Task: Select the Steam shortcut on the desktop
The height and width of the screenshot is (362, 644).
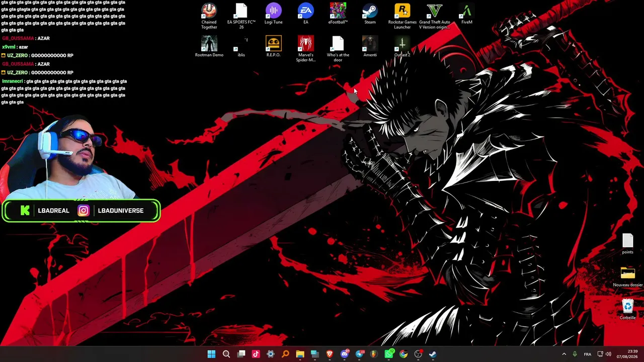Action: coord(370,14)
